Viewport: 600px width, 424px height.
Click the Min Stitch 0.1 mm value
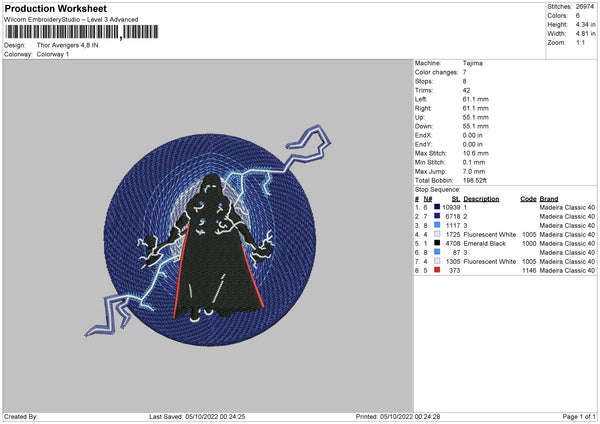tap(474, 162)
